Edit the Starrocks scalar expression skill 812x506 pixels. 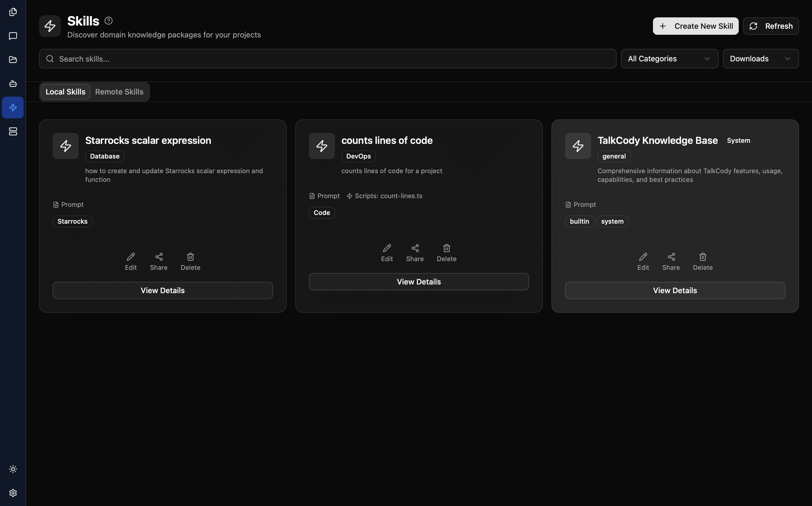pyautogui.click(x=131, y=261)
